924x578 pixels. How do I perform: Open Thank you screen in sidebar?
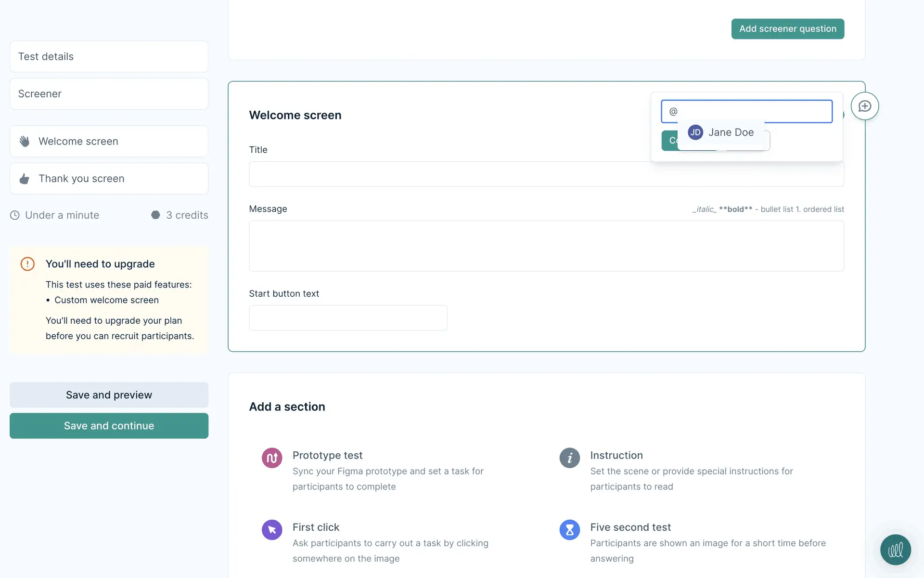109,179
